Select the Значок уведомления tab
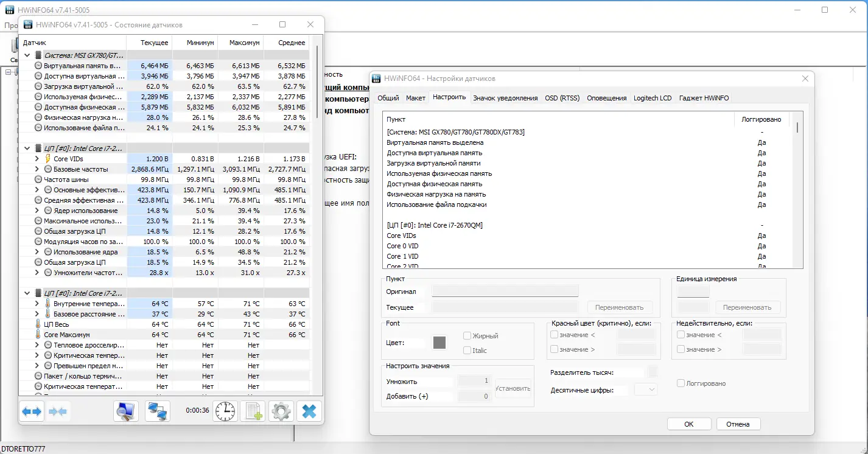The width and height of the screenshot is (868, 454). click(505, 98)
